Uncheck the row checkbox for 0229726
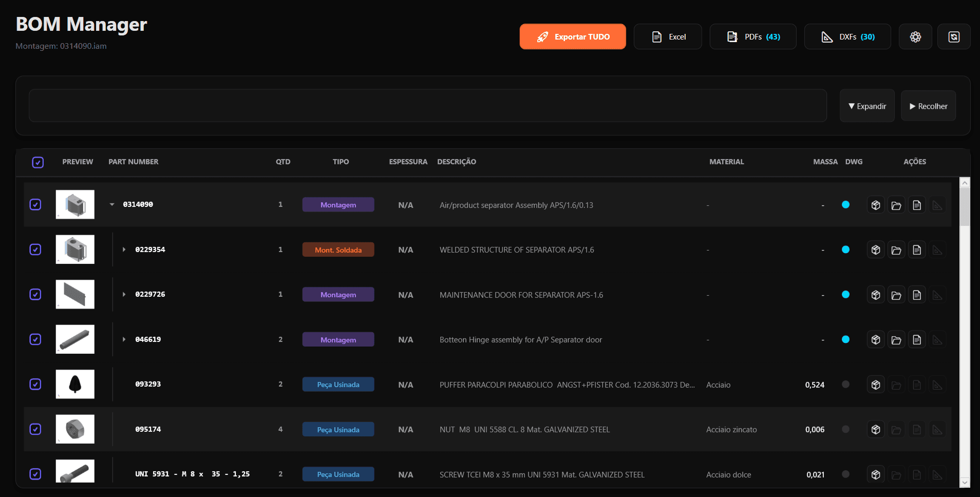 [x=35, y=294]
